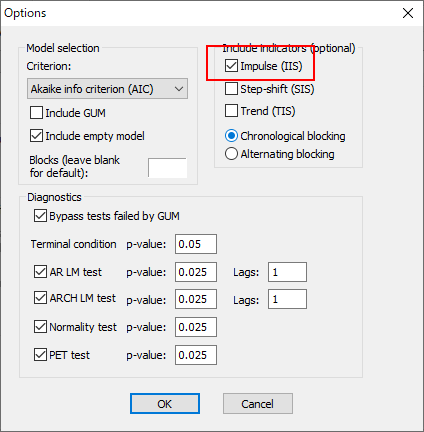Dismiss dialog with the Cancel button
424x432 pixels.
[258, 404]
